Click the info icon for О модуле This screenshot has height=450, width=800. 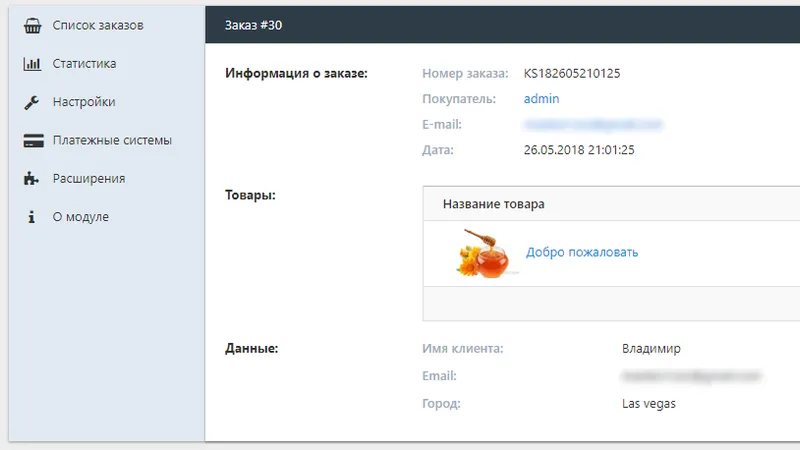[32, 217]
